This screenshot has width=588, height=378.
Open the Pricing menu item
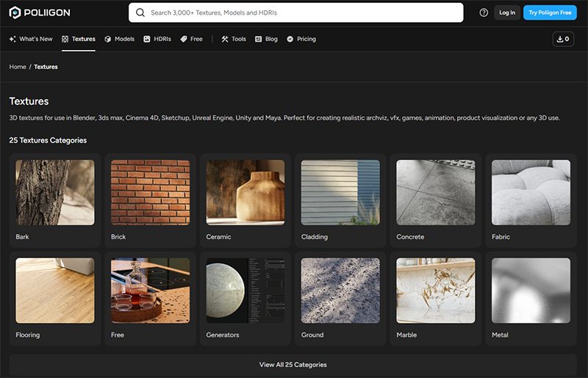coord(301,39)
